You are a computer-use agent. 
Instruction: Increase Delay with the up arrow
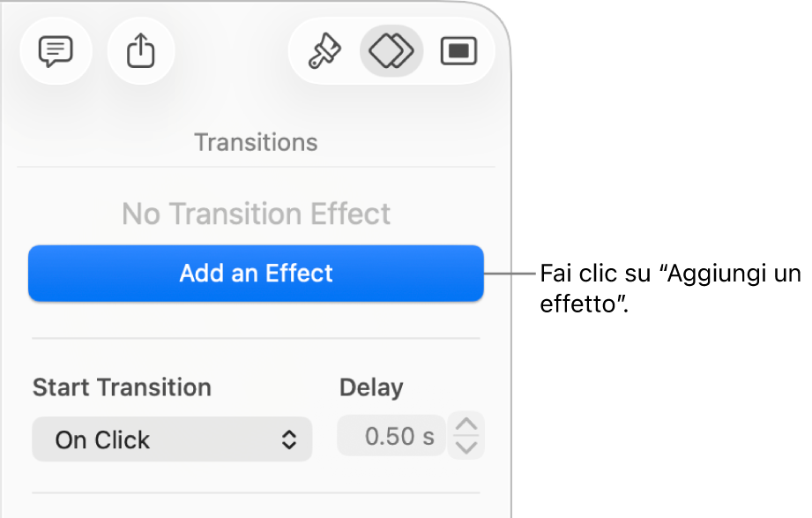tap(466, 425)
